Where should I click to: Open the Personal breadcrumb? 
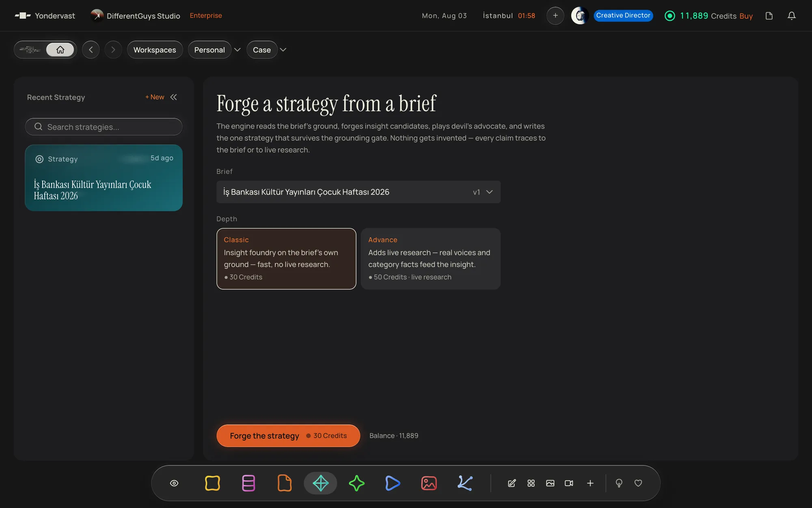pyautogui.click(x=209, y=50)
